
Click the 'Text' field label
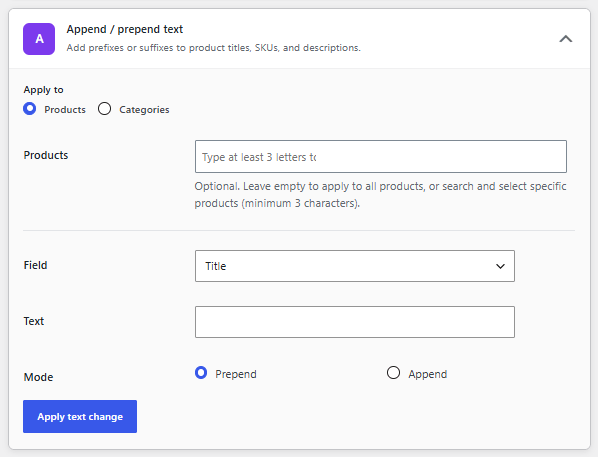tap(34, 321)
